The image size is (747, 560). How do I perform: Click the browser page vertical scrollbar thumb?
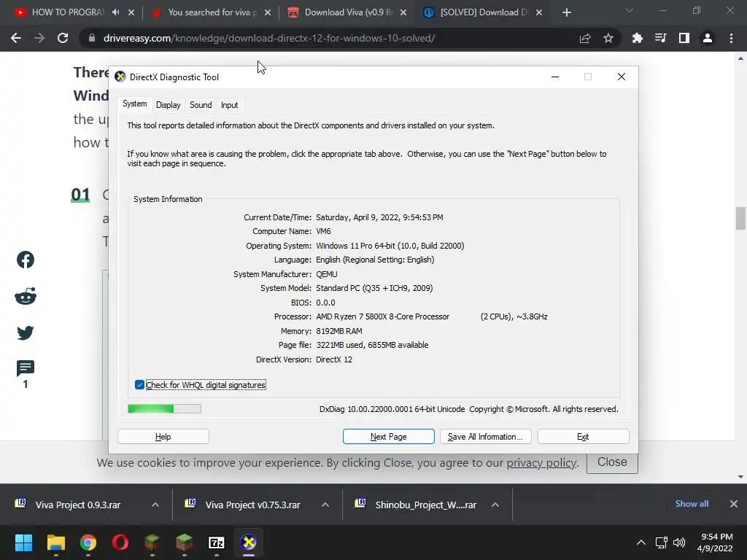pyautogui.click(x=740, y=219)
